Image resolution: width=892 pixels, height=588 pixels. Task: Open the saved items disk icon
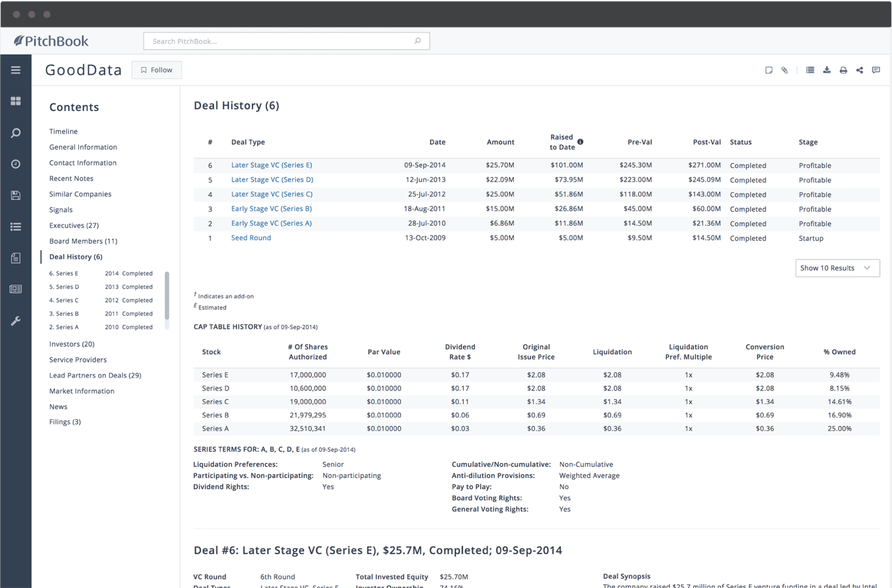pos(16,195)
